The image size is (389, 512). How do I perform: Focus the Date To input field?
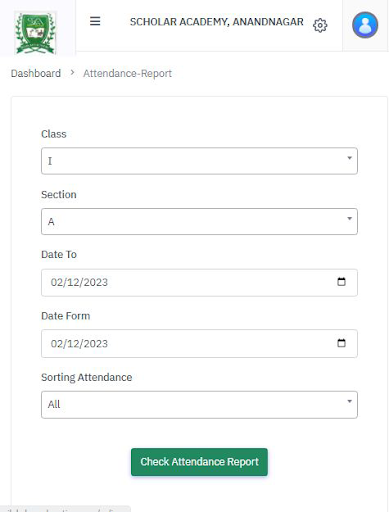pyautogui.click(x=199, y=283)
